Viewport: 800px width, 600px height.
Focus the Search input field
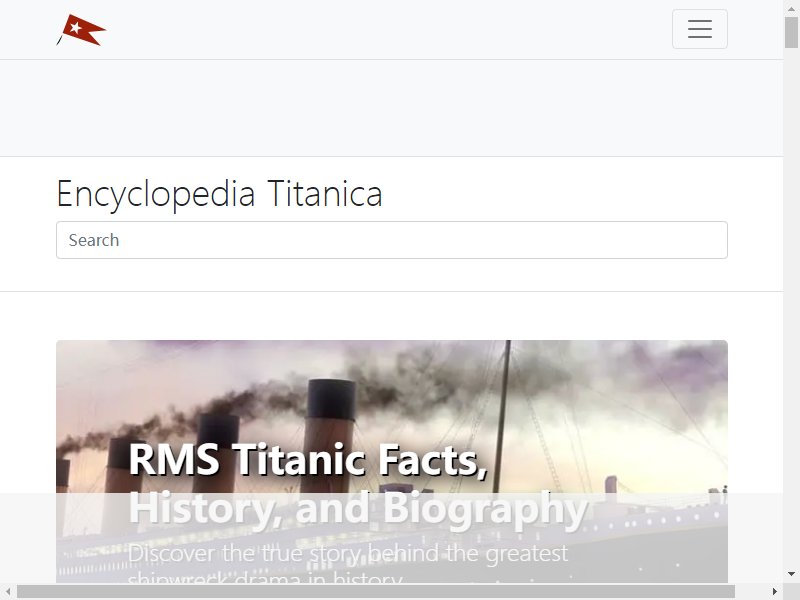392,240
